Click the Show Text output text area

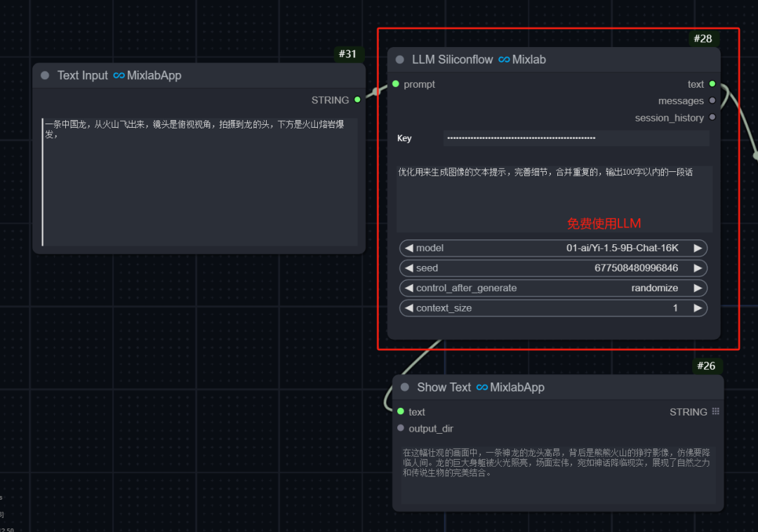558,475
